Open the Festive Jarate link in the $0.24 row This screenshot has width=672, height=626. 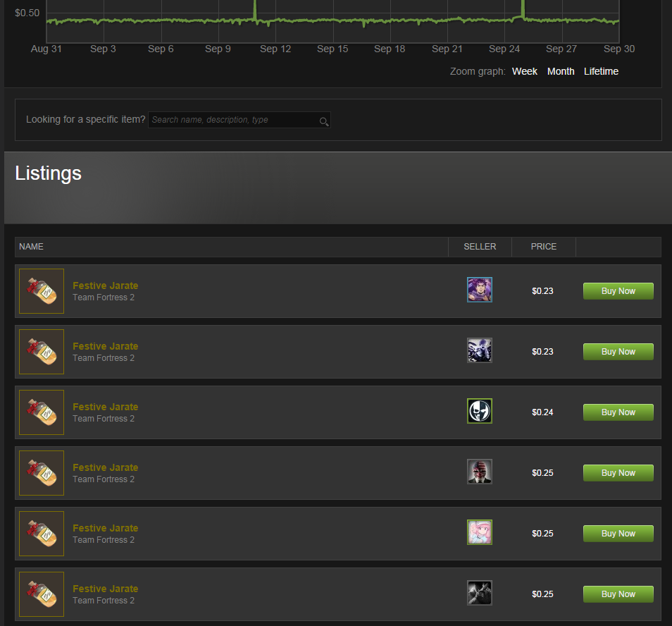[106, 407]
